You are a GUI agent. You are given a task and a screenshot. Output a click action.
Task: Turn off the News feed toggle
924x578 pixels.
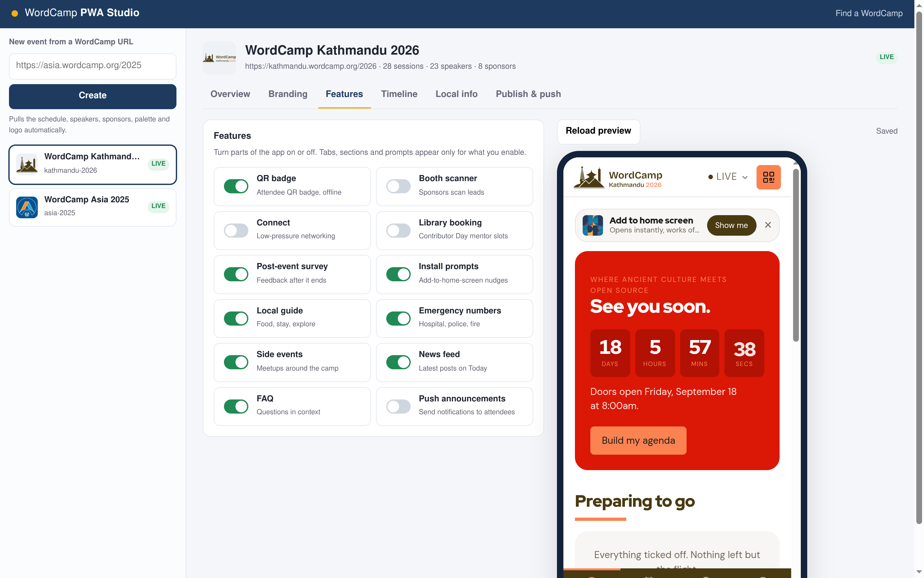(398, 362)
